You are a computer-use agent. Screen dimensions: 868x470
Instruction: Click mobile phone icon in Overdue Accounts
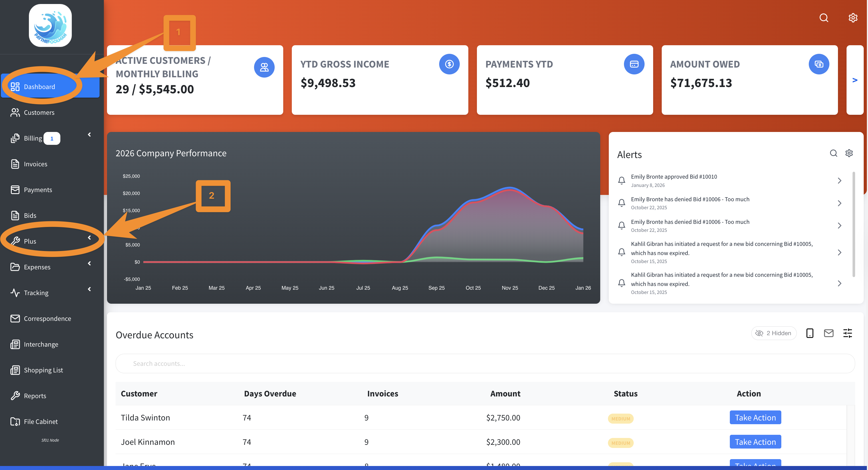810,333
